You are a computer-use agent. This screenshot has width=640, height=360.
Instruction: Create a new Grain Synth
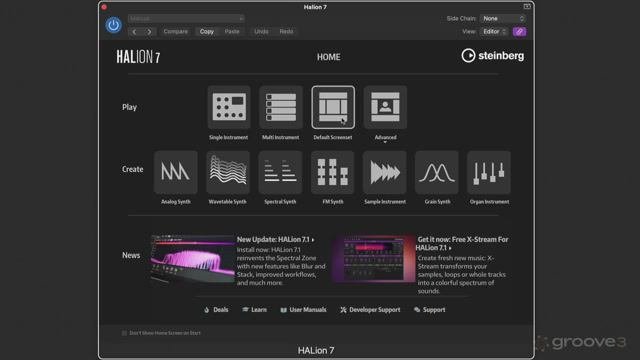coord(437,172)
